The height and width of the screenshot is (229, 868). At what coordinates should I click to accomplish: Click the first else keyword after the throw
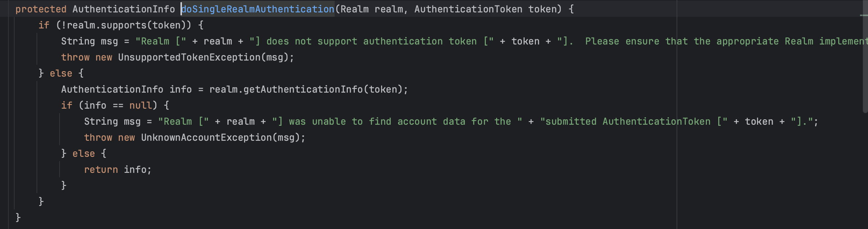coord(61,73)
